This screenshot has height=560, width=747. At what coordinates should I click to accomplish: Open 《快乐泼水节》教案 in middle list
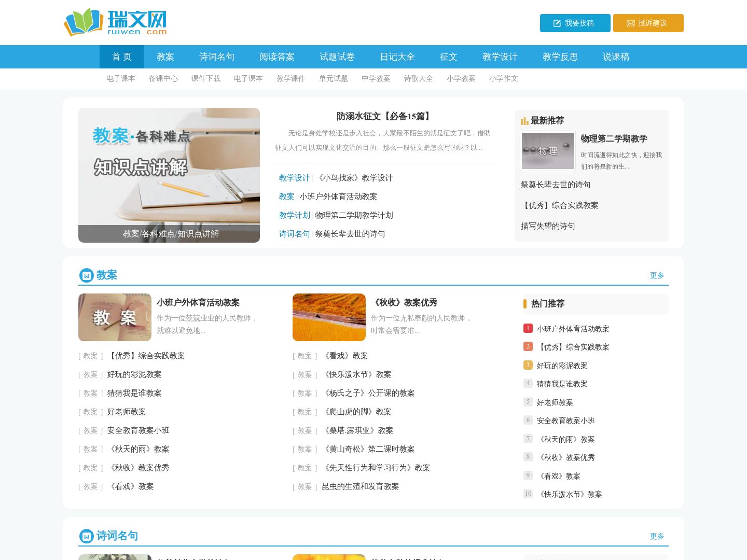(356, 374)
